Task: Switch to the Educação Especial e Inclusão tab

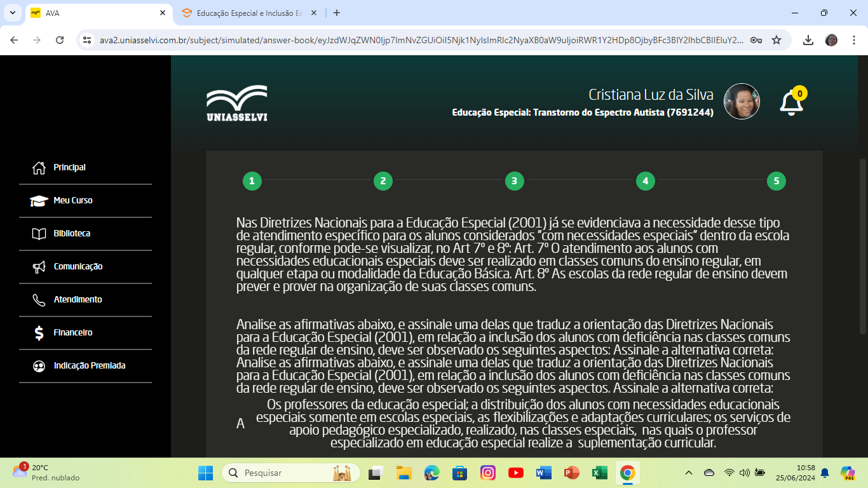Action: pos(248,13)
